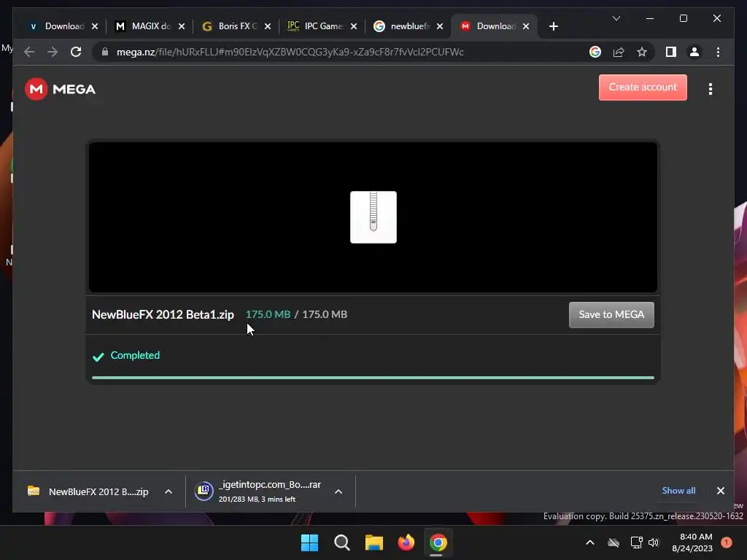View site security lock info
This screenshot has height=560, width=747.
pyautogui.click(x=105, y=52)
